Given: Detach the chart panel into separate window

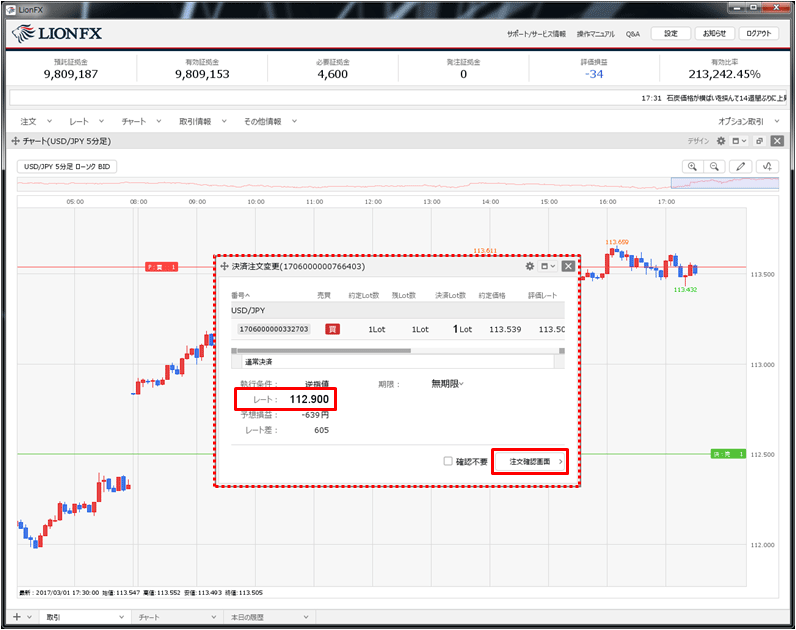Looking at the screenshot, I should [x=759, y=141].
